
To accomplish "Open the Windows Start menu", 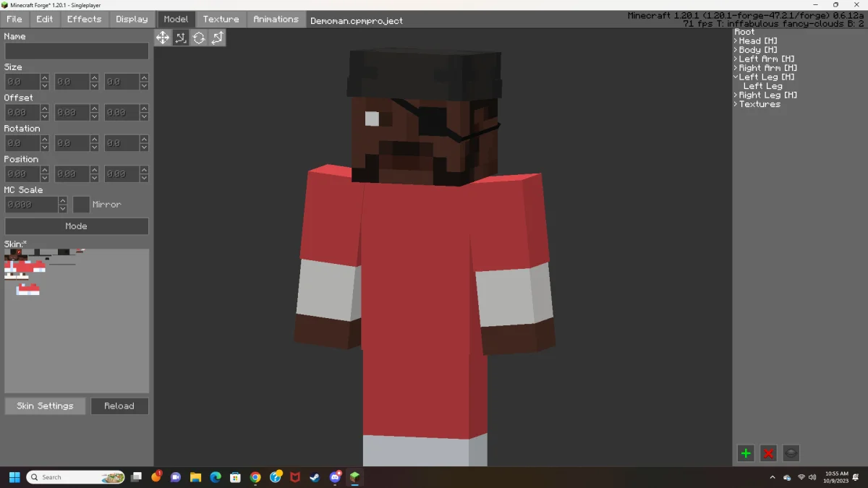I will pos(14,477).
